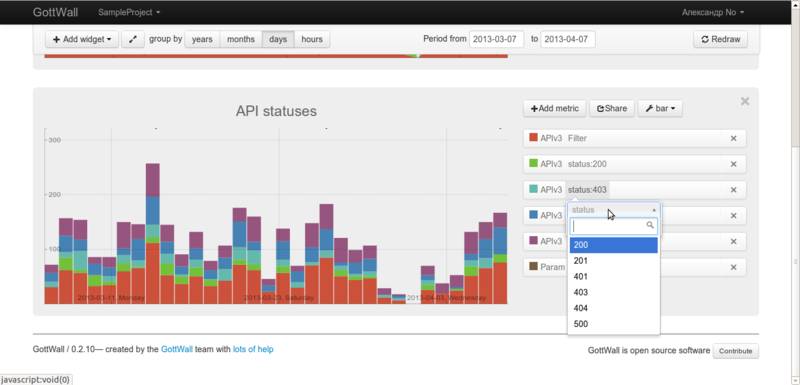Open the Add widget dropdown
This screenshot has width=800, height=385.
pyautogui.click(x=82, y=39)
